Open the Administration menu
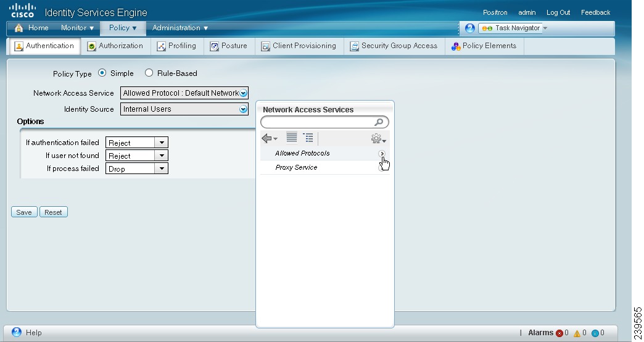Image resolution: width=644 pixels, height=342 pixels. pyautogui.click(x=180, y=28)
